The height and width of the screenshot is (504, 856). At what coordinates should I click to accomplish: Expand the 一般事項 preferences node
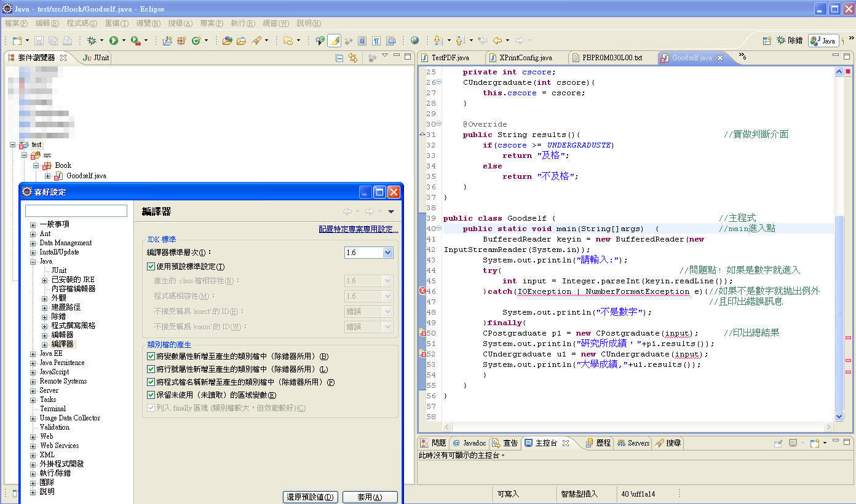point(33,225)
